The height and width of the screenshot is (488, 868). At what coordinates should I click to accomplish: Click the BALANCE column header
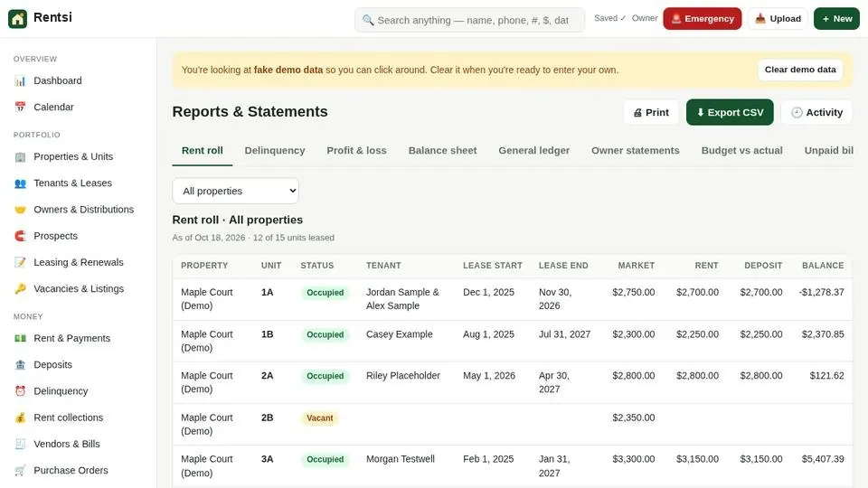(823, 266)
